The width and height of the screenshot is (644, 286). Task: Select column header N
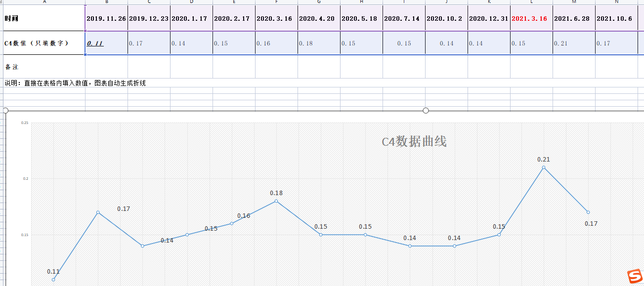pyautogui.click(x=616, y=2)
